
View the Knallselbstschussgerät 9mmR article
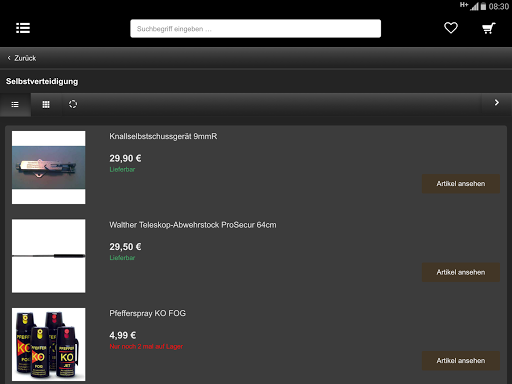point(461,184)
